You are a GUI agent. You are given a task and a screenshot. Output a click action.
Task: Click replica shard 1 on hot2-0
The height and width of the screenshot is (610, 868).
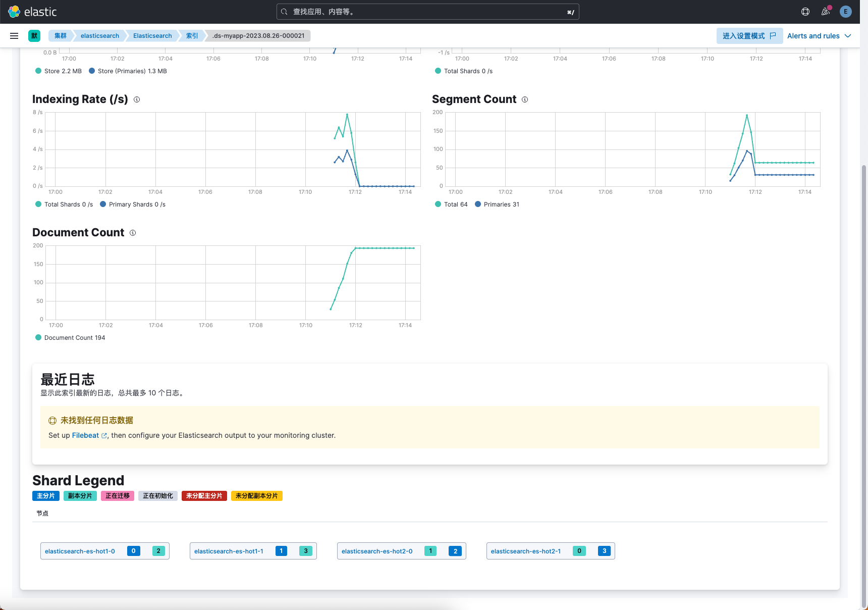(x=430, y=551)
